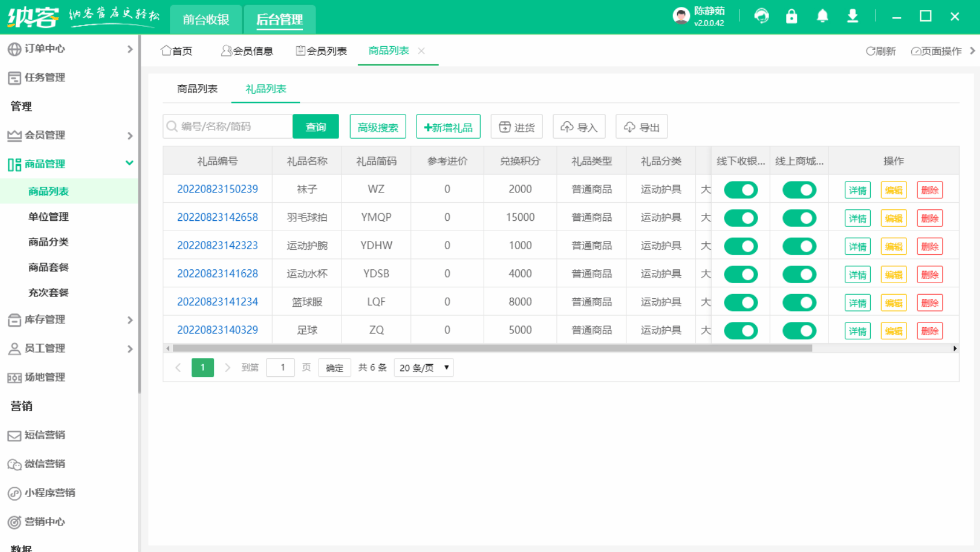Screen dimensions: 980x552
Task: Click the globe icon next to user avatar
Action: coord(762,16)
